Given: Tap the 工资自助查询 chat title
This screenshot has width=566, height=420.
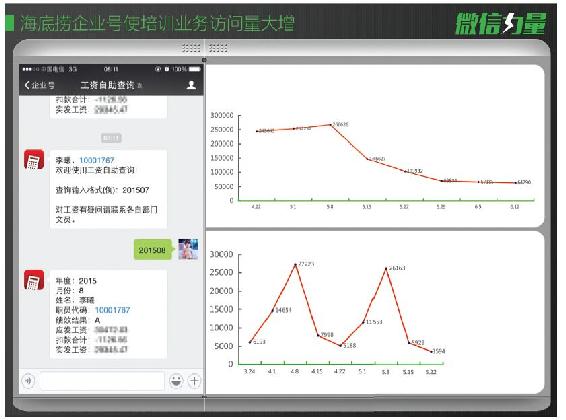Looking at the screenshot, I should (x=107, y=85).
